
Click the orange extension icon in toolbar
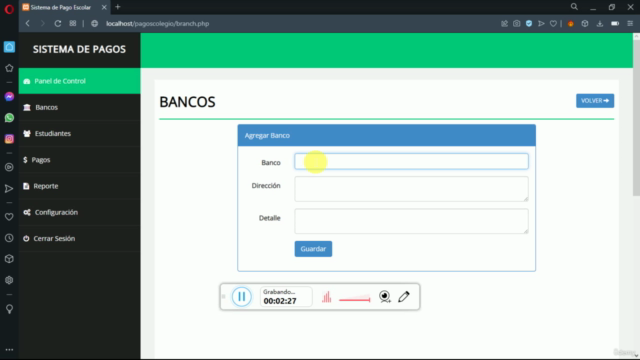point(571,24)
